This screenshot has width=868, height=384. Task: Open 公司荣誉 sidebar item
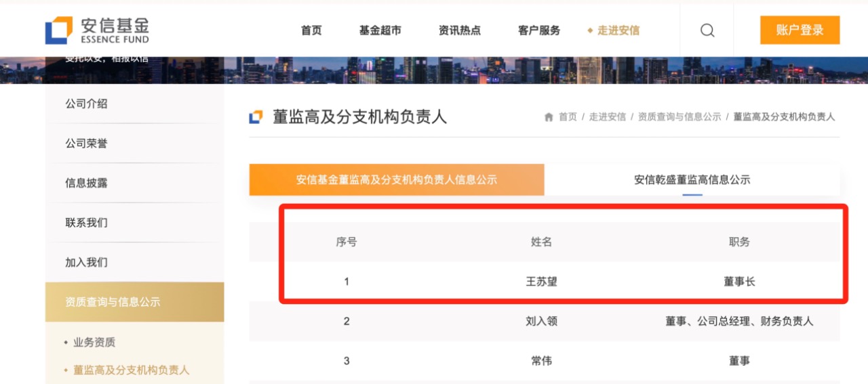coord(86,144)
